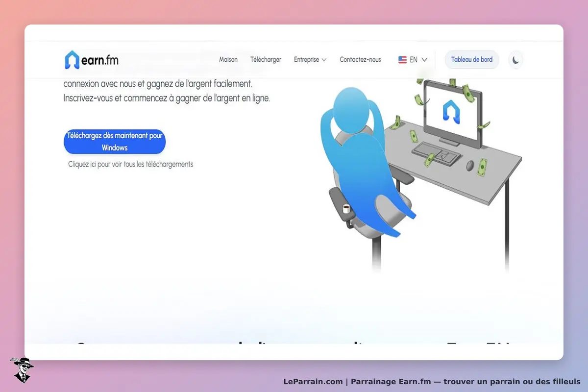Expand the Entreprise dropdown menu
588x392 pixels.
[310, 60]
